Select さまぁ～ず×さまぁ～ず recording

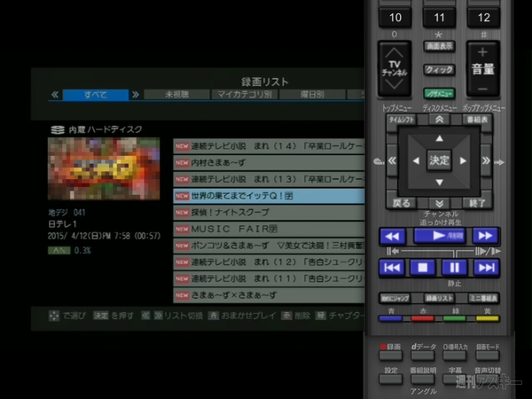[269, 295]
